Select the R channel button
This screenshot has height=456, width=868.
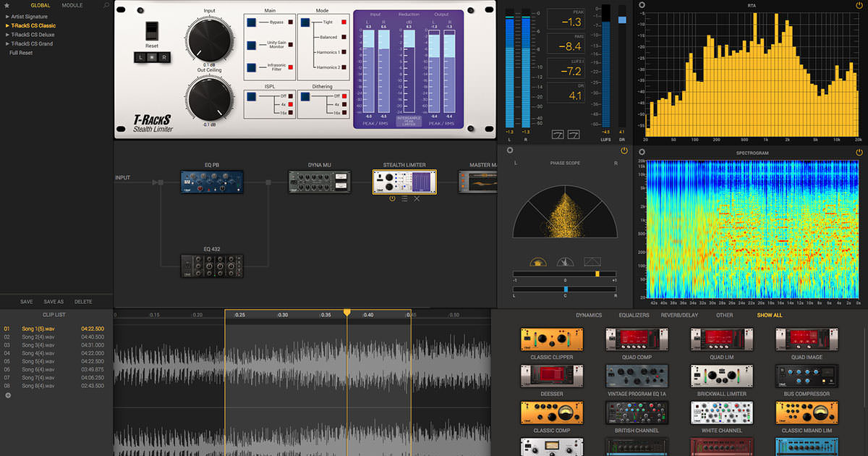(x=163, y=57)
